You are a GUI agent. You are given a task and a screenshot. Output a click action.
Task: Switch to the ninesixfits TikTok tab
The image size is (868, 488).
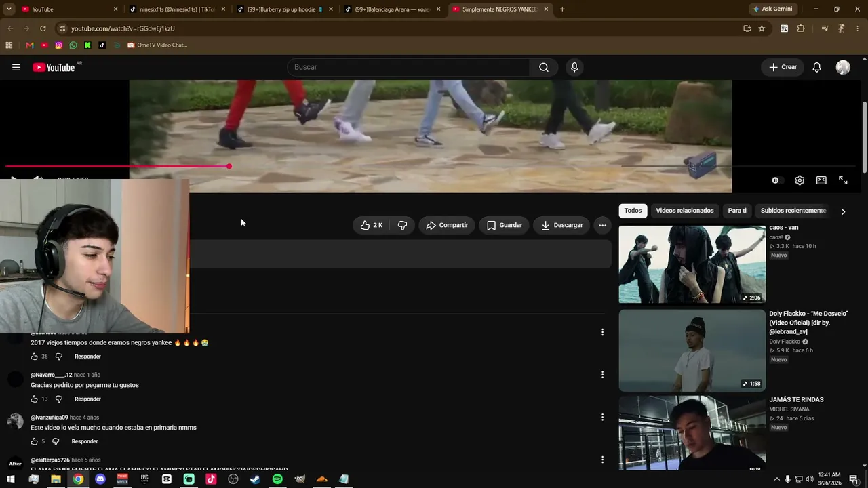point(177,9)
